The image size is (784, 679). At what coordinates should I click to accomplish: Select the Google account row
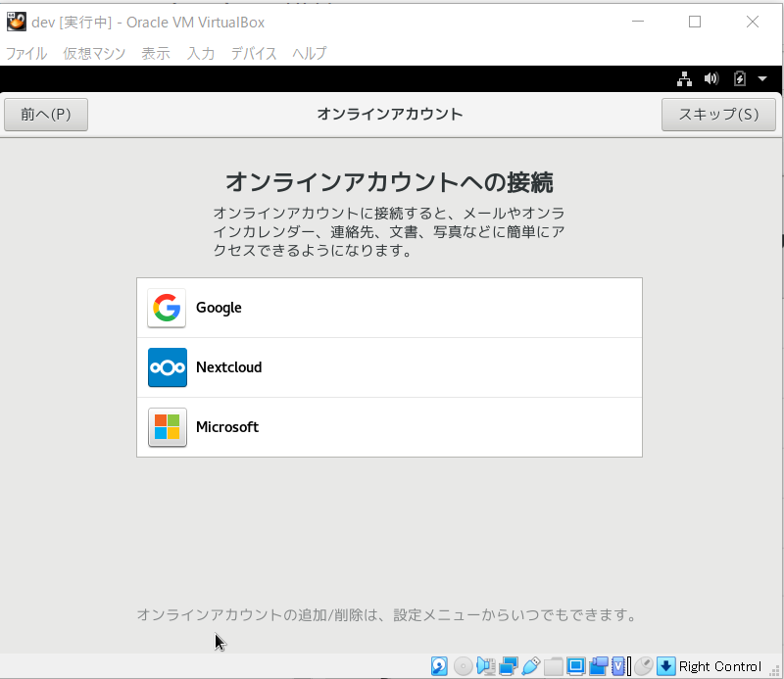(389, 308)
